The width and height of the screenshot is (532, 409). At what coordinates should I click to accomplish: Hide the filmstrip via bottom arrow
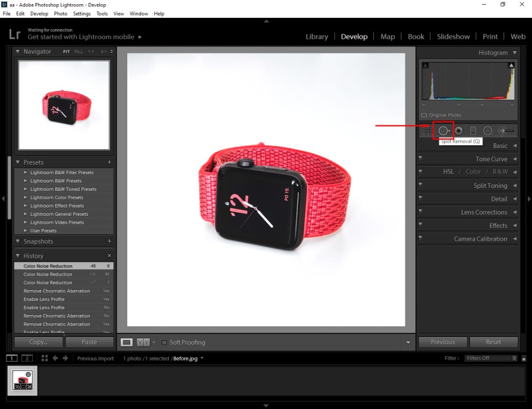click(x=266, y=405)
